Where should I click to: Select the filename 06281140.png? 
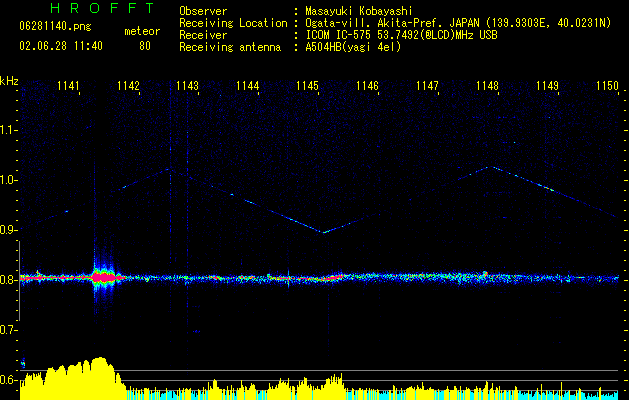point(55,27)
